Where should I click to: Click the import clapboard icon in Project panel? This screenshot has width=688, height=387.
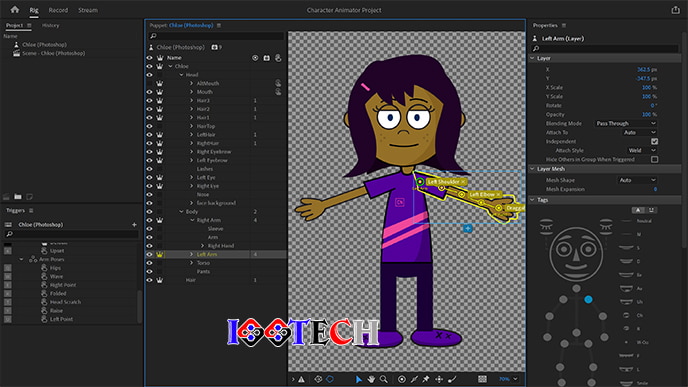7,197
